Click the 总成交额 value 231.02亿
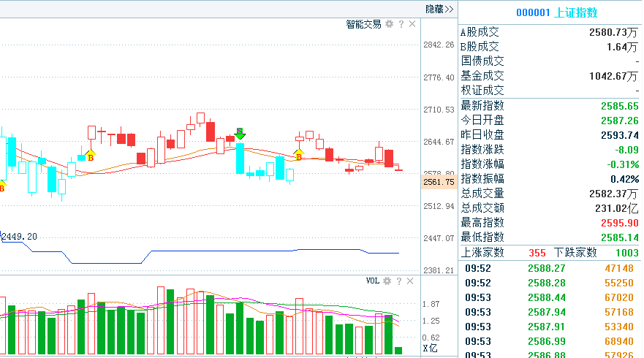 [617, 208]
